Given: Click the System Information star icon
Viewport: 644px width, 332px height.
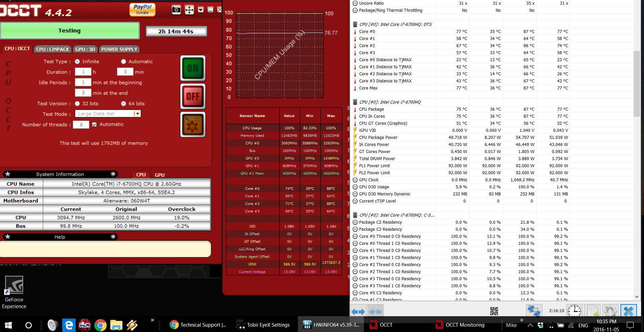Looking at the screenshot, I should coord(8,174).
